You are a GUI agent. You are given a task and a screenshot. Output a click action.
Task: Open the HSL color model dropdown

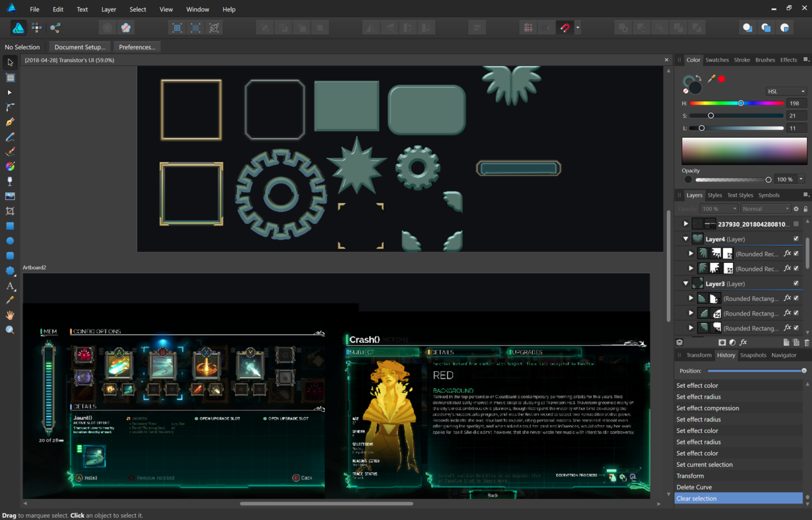pyautogui.click(x=786, y=91)
